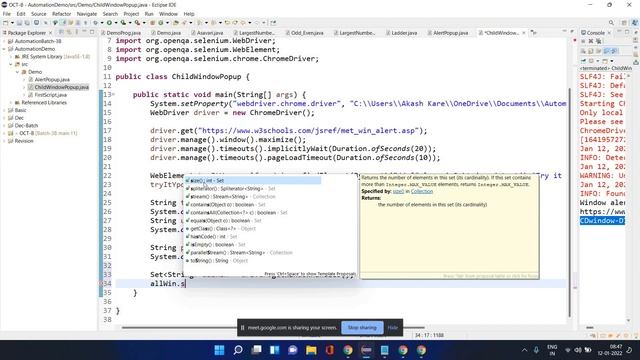Open the Refactor menu
The width and height of the screenshot is (640, 360).
[x=62, y=14]
